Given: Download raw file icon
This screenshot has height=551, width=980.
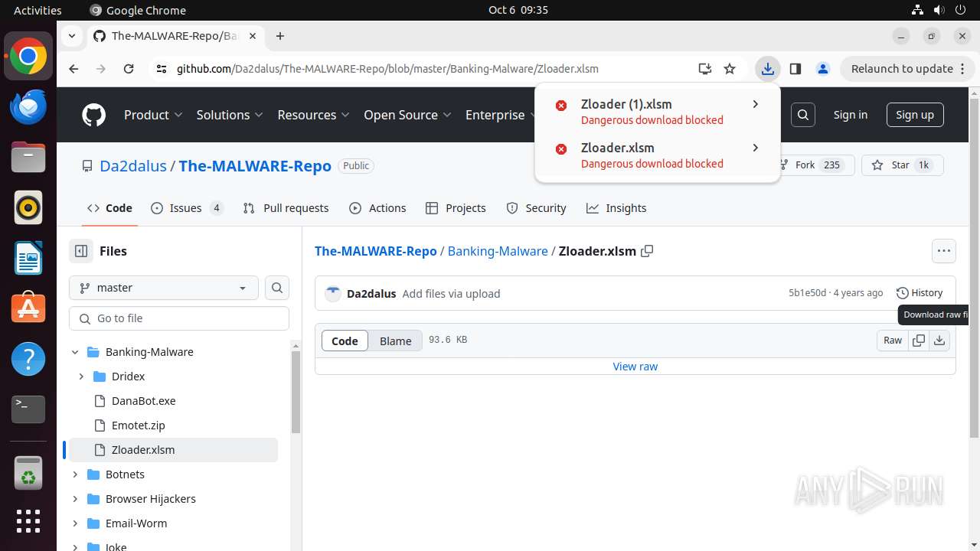Looking at the screenshot, I should click(939, 341).
